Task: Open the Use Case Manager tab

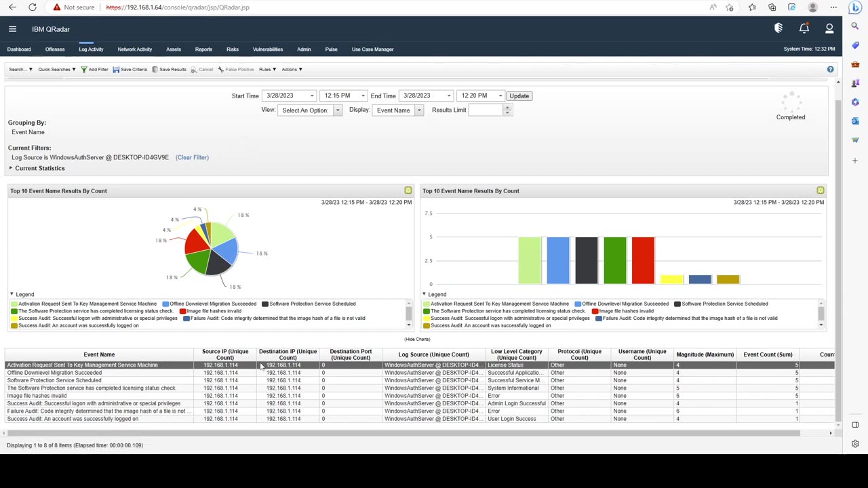Action: pos(372,49)
